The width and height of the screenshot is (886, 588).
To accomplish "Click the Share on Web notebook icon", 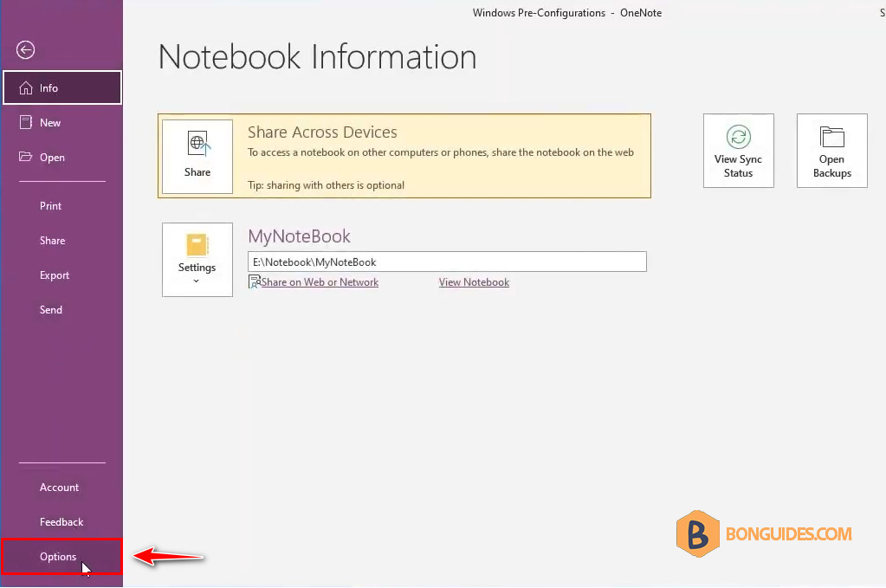I will [x=255, y=281].
